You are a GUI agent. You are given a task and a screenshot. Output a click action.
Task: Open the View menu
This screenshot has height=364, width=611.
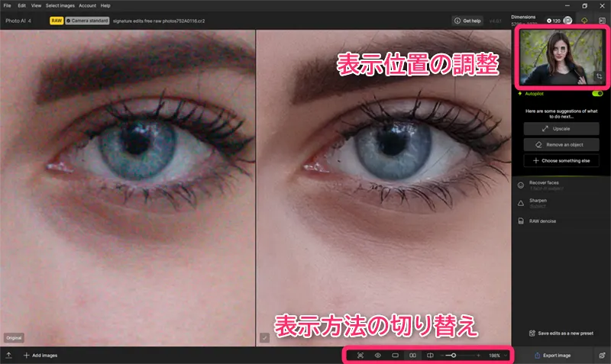pyautogui.click(x=36, y=5)
